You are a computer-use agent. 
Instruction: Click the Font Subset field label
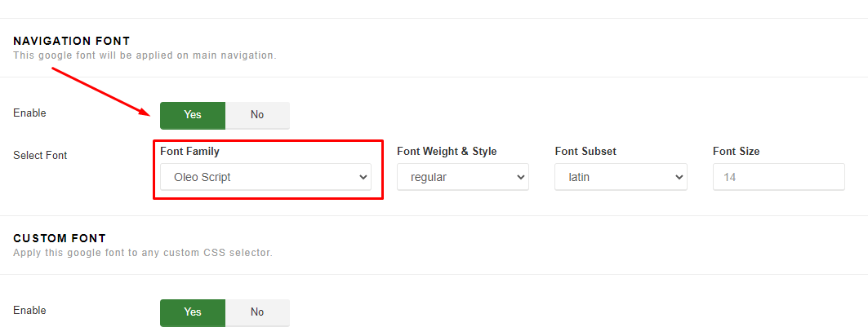click(585, 151)
